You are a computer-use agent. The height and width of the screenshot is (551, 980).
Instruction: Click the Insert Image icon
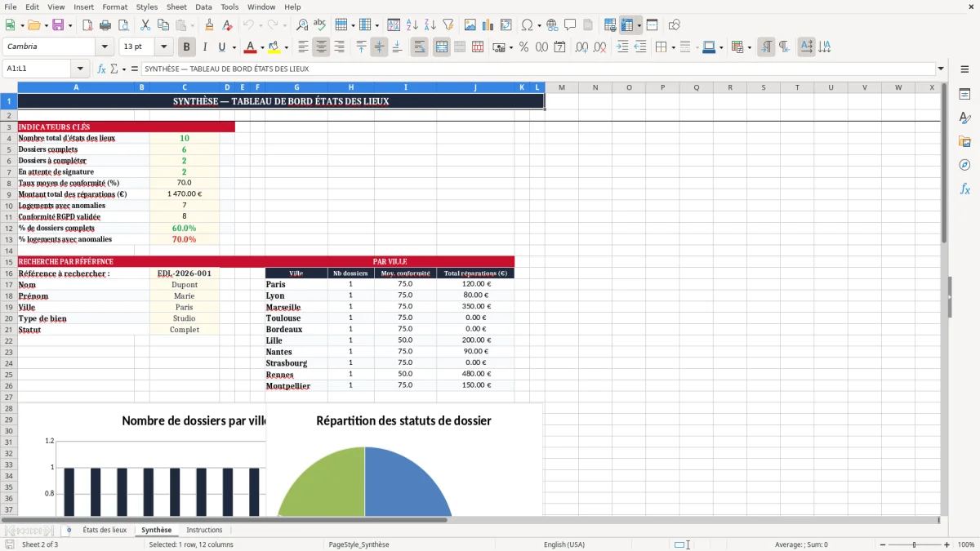[x=470, y=25]
